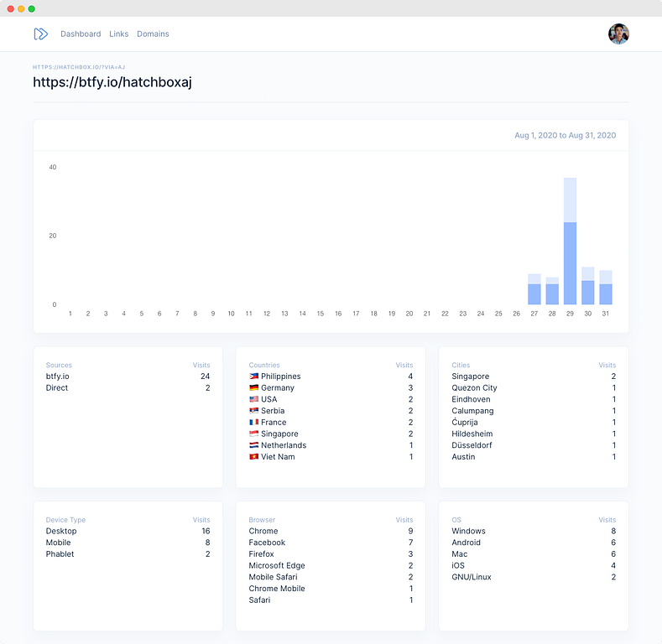The height and width of the screenshot is (644, 662).
Task: Click the app logo icon
Action: [40, 34]
